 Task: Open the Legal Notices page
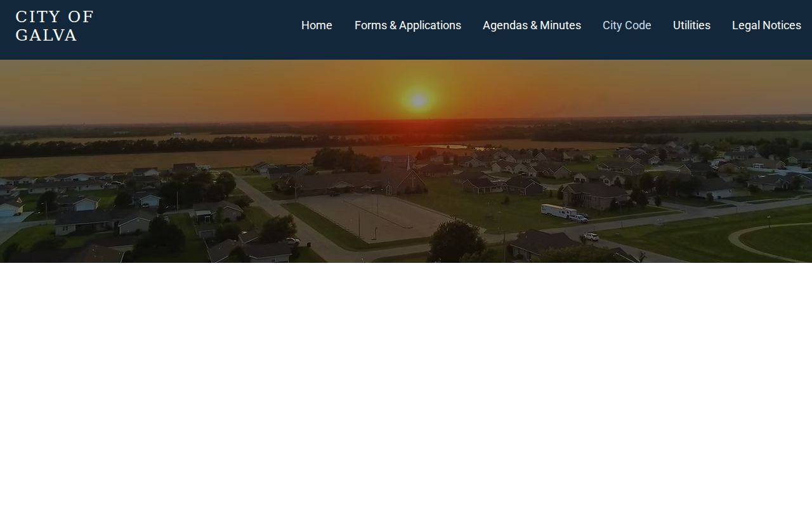point(766,25)
